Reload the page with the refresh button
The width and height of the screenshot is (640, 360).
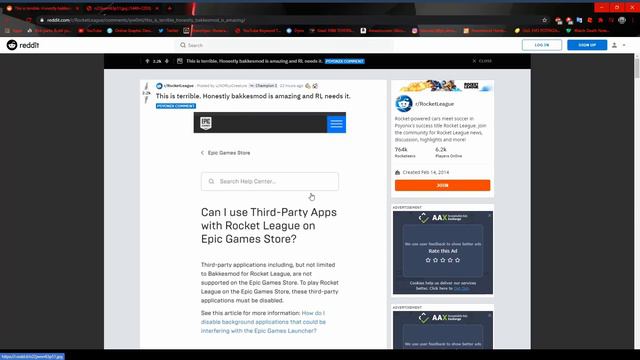[x=29, y=20]
